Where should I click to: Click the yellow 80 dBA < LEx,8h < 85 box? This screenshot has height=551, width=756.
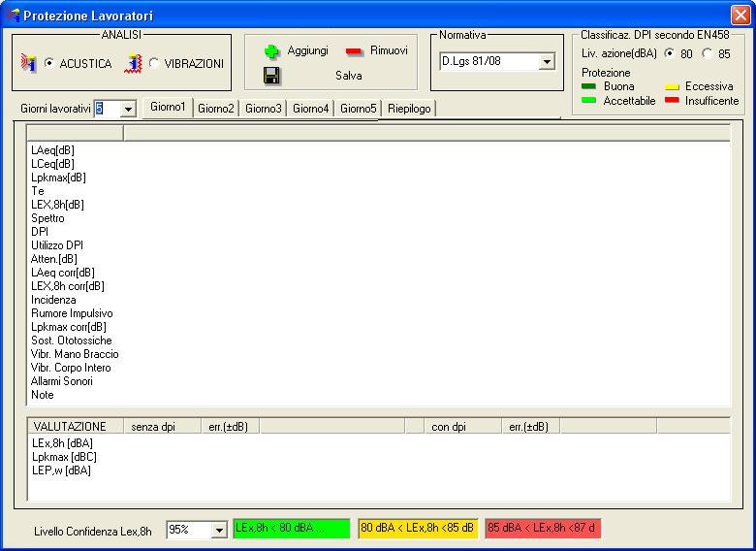[x=418, y=529]
